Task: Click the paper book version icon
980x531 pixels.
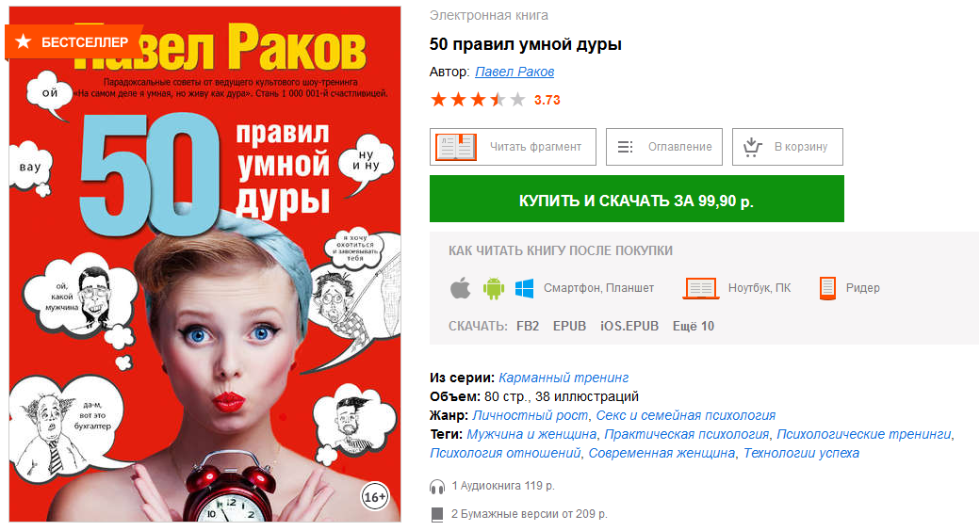Action: point(437,515)
